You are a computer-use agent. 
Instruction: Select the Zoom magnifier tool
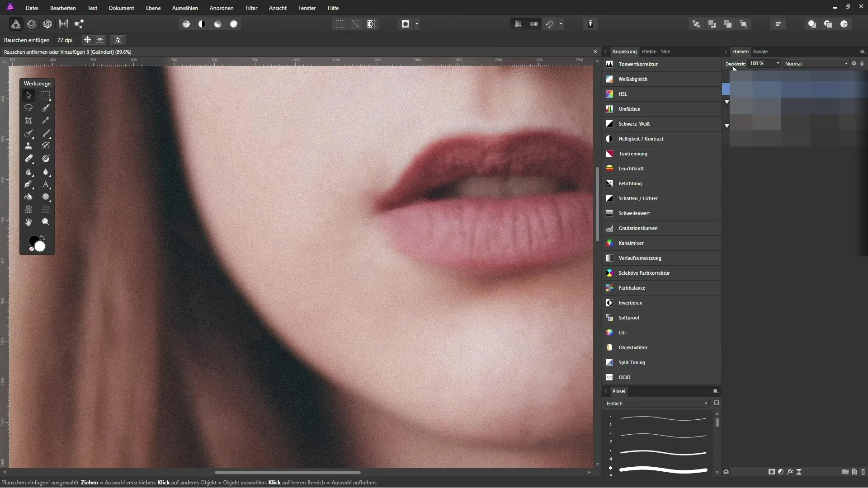tap(46, 222)
